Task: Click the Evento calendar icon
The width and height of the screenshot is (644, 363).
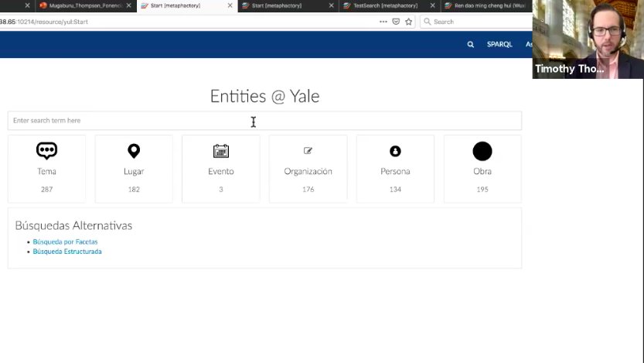Action: tap(221, 151)
